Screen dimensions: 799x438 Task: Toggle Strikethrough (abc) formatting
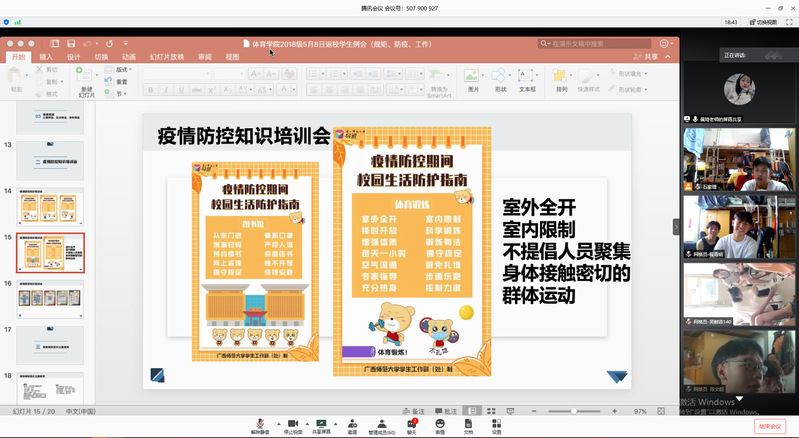click(197, 90)
